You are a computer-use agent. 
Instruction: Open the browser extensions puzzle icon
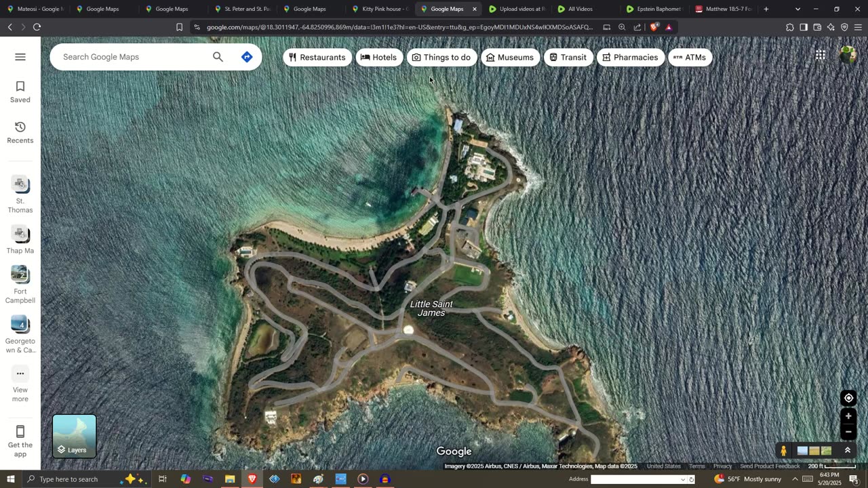(790, 27)
